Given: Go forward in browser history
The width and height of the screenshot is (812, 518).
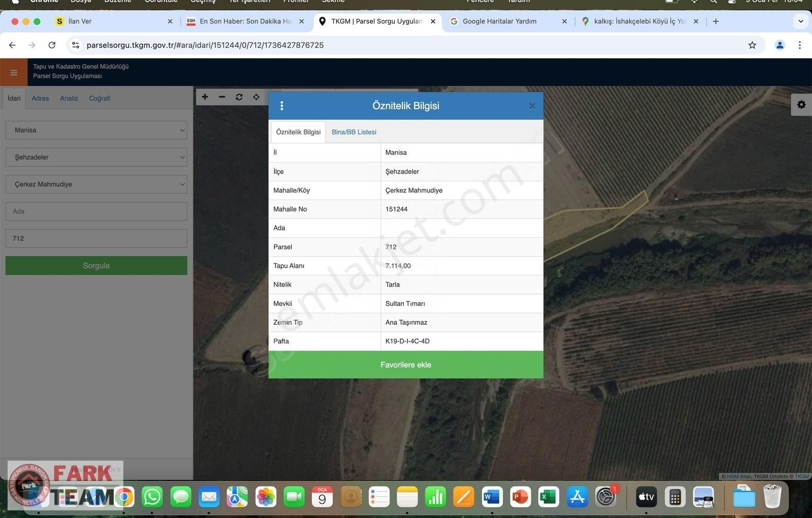Looking at the screenshot, I should 32,45.
